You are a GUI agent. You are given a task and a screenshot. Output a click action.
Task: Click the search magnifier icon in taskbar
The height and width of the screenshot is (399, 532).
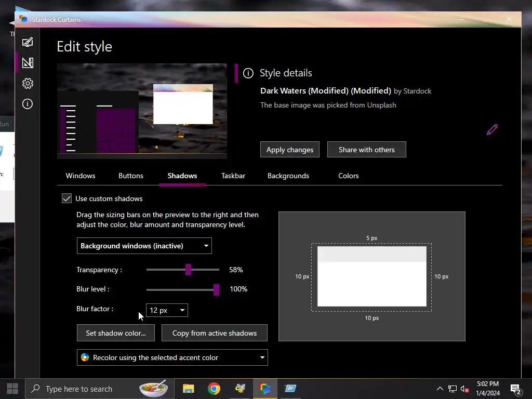coord(35,389)
